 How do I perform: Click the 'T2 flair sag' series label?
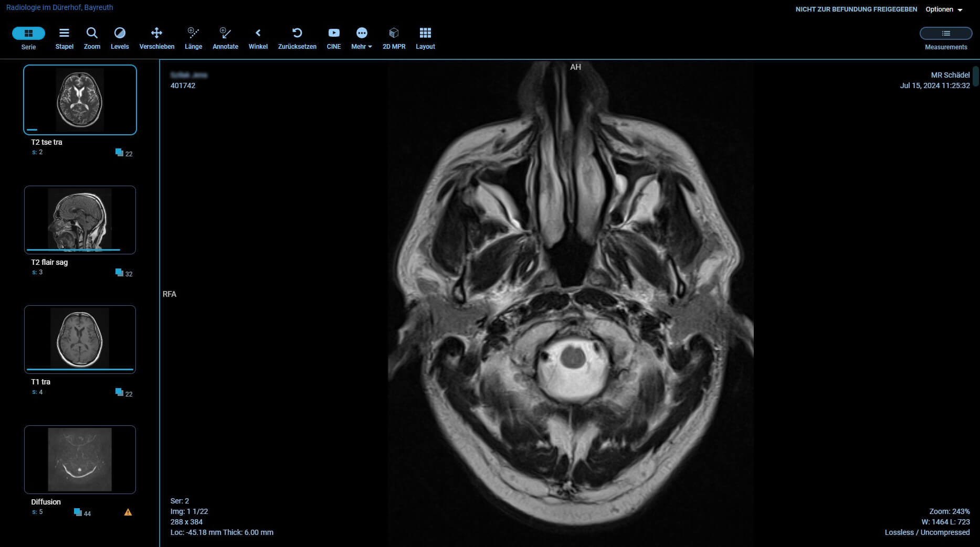tap(49, 262)
